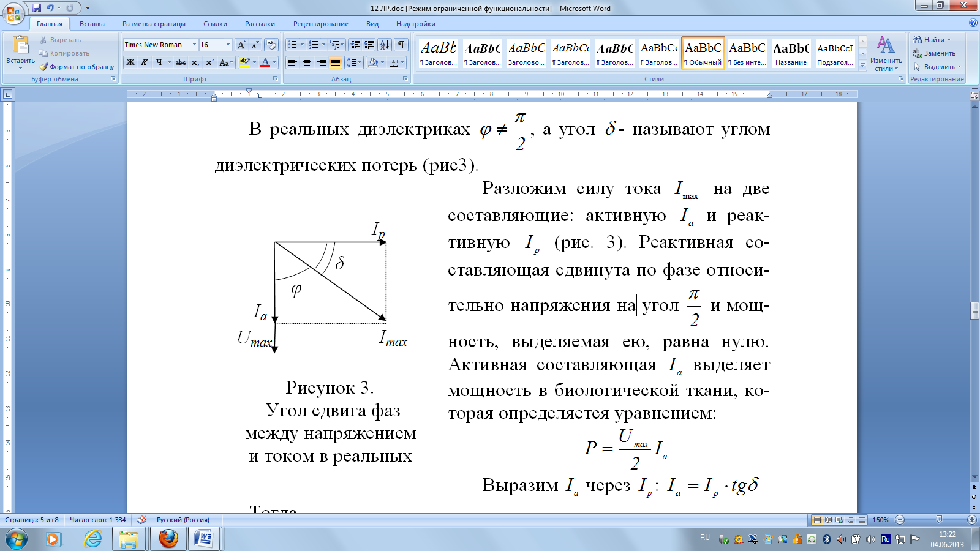Open the Word Help icon
Screen dimensions: 980x551
[x=973, y=23]
